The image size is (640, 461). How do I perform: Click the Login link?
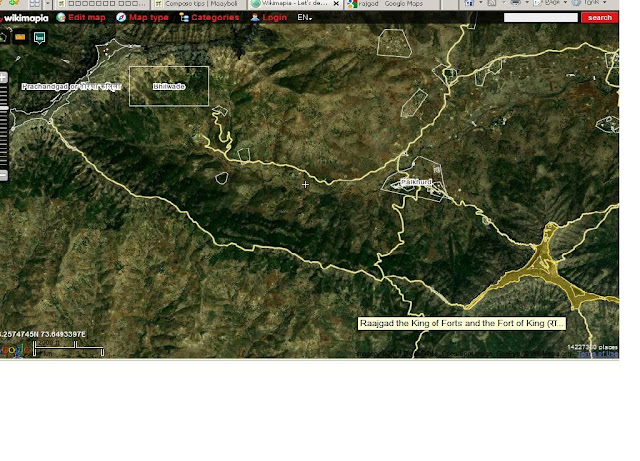click(x=275, y=18)
